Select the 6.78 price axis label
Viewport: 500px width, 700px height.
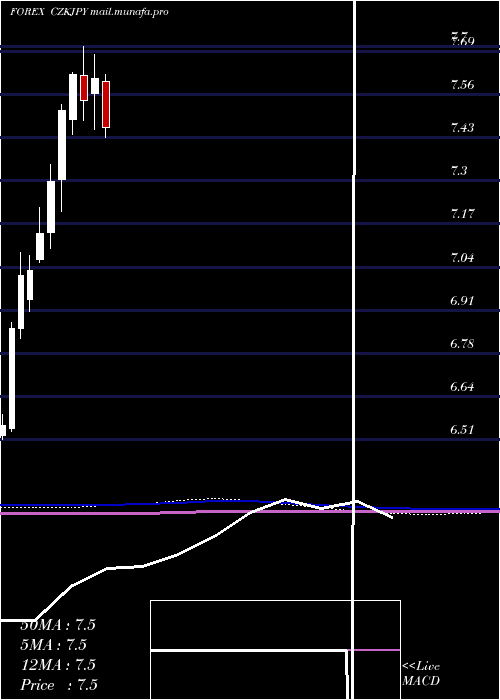[462, 343]
